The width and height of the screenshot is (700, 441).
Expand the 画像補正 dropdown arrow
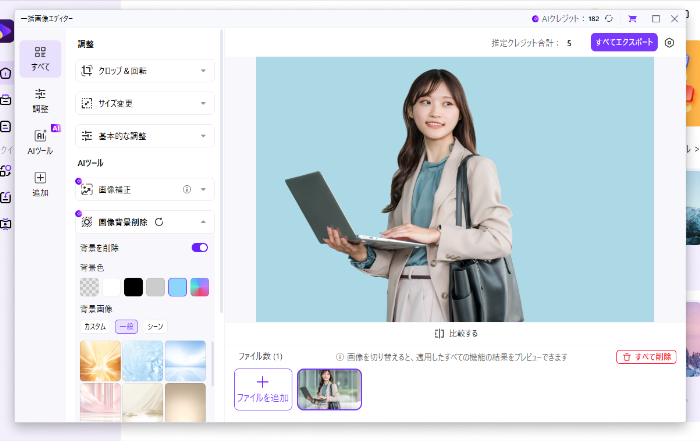[203, 189]
